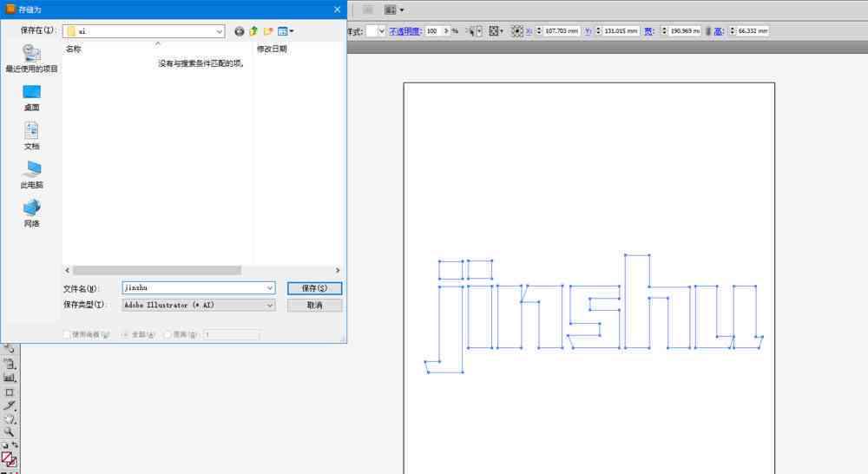Open the align options icon in control bar
Viewport: 868px width, 474px height.
(x=494, y=31)
